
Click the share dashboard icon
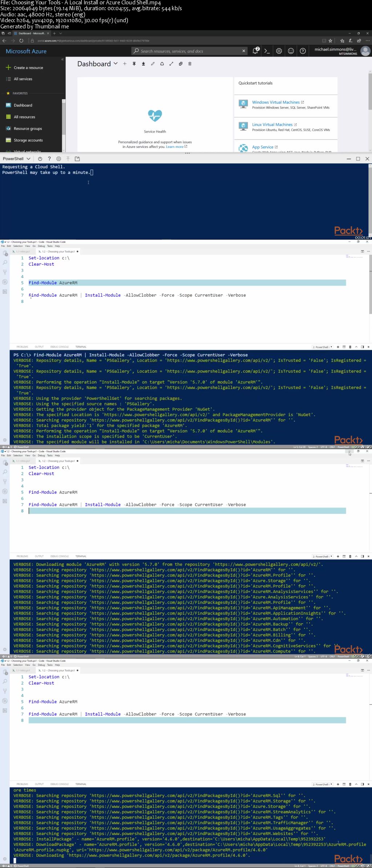pyautogui.click(x=162, y=64)
